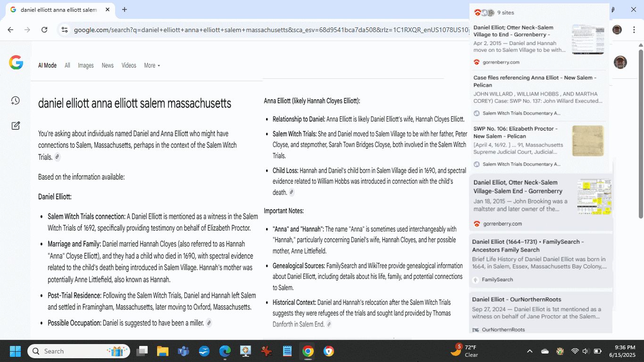Click link icon after 'have been a miller.'
644x362 pixels.
[x=209, y=323]
